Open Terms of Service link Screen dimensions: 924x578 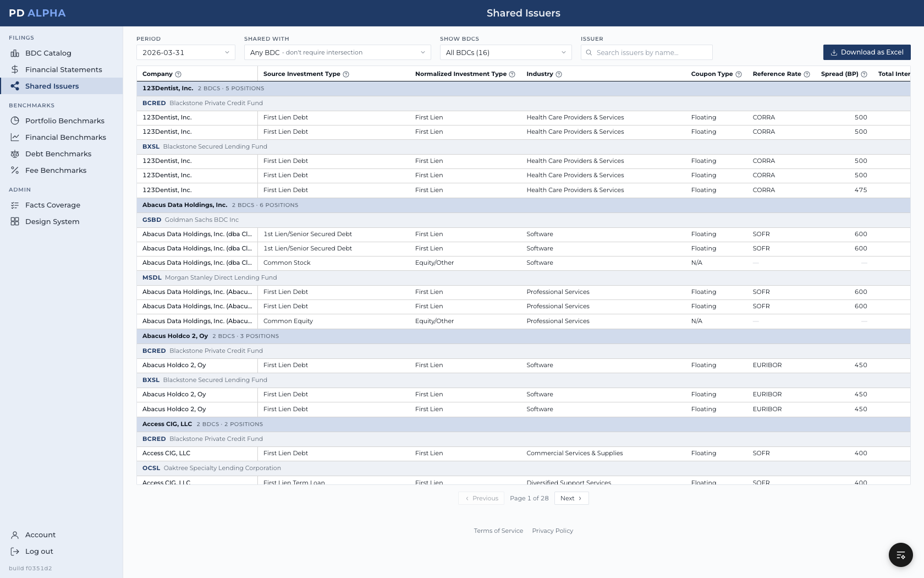(x=498, y=531)
